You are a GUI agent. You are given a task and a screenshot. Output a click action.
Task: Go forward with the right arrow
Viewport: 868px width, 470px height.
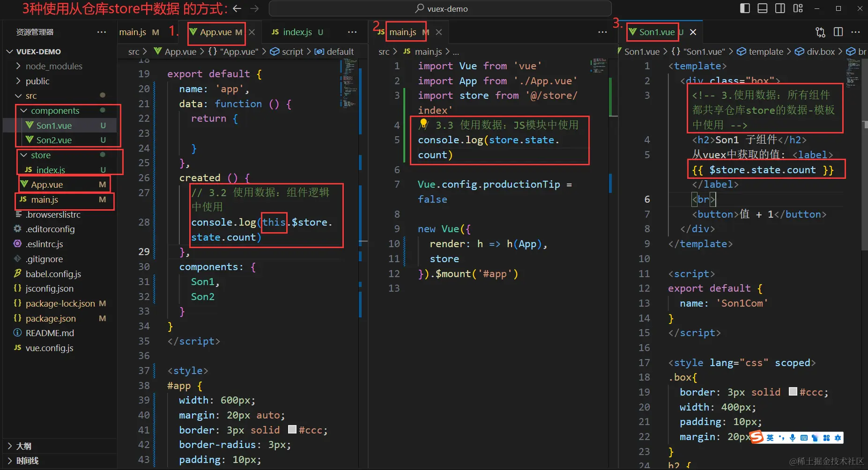(x=254, y=8)
